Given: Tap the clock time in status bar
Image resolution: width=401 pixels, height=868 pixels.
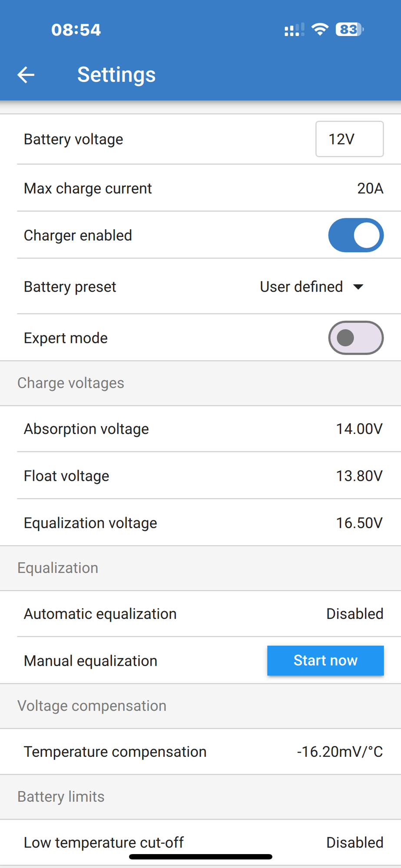Looking at the screenshot, I should [x=76, y=30].
